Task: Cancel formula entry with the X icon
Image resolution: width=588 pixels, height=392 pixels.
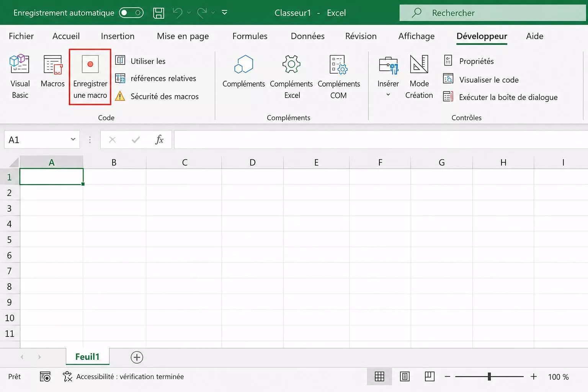Action: (x=112, y=140)
